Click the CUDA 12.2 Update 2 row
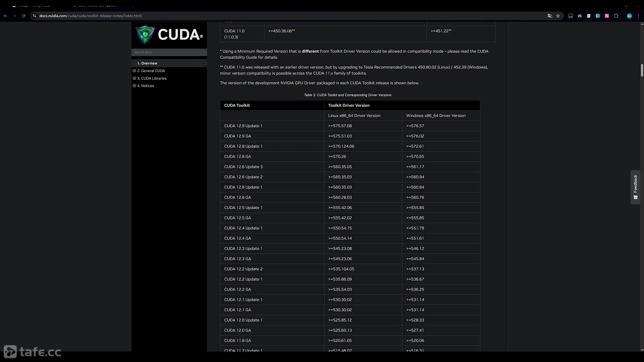Image resolution: width=644 pixels, height=362 pixels. [350, 269]
